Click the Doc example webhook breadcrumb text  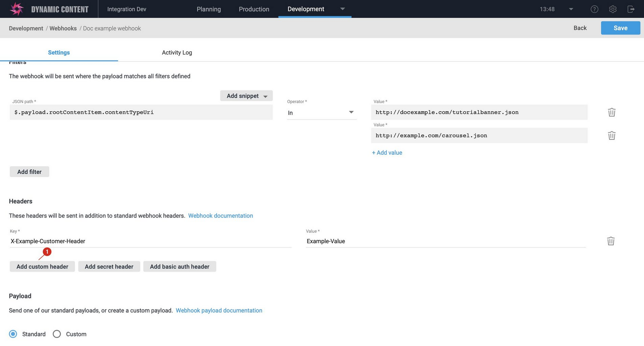(112, 28)
